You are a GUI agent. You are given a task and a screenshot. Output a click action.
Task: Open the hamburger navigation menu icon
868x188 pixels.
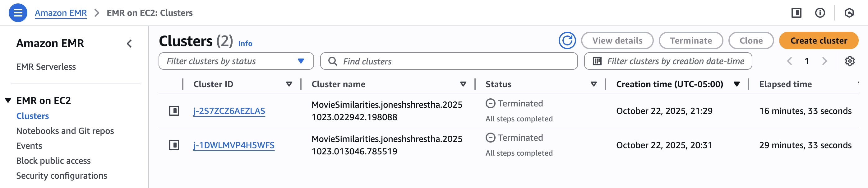[x=18, y=13]
